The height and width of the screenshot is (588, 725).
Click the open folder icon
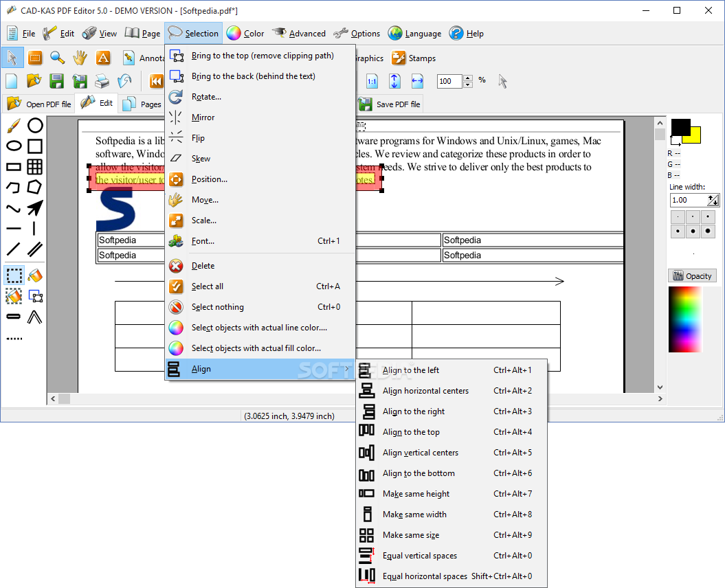(x=34, y=81)
